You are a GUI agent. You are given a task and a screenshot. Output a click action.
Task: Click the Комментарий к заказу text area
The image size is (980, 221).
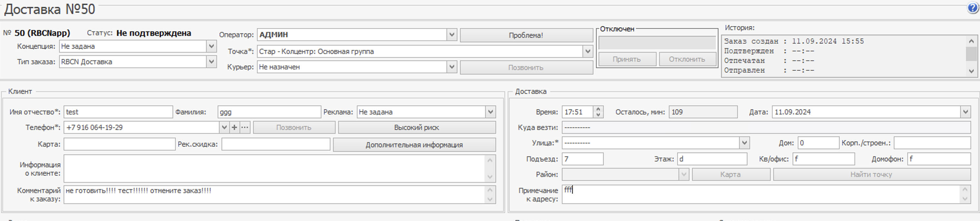coord(274,194)
